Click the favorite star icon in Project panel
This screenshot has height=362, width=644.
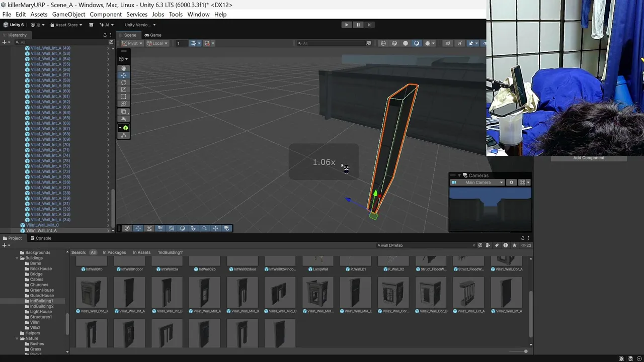tap(514, 245)
